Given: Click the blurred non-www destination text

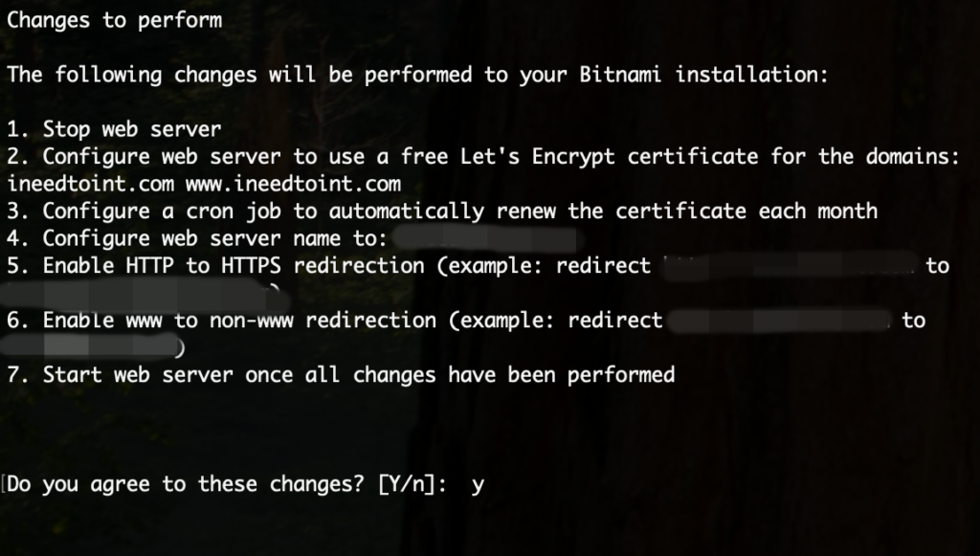Looking at the screenshot, I should pos(89,346).
